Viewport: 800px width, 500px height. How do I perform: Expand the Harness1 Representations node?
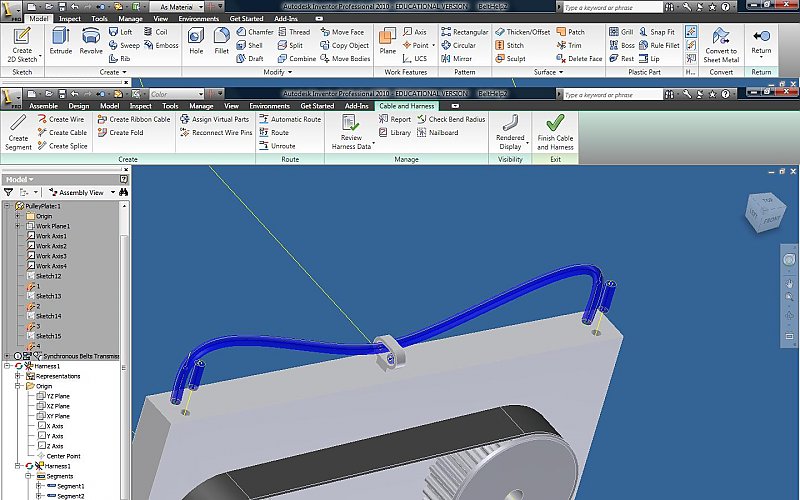click(x=17, y=376)
